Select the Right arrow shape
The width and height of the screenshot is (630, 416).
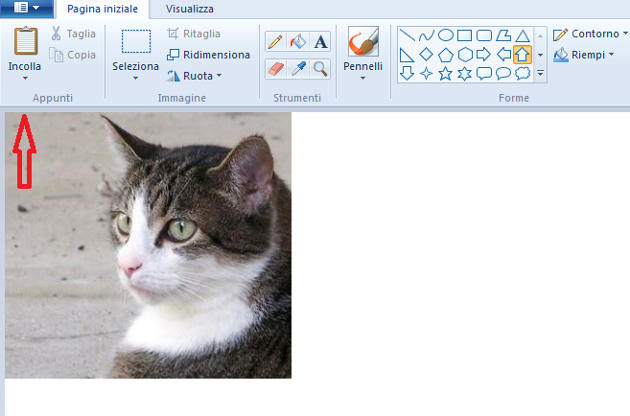pyautogui.click(x=484, y=54)
